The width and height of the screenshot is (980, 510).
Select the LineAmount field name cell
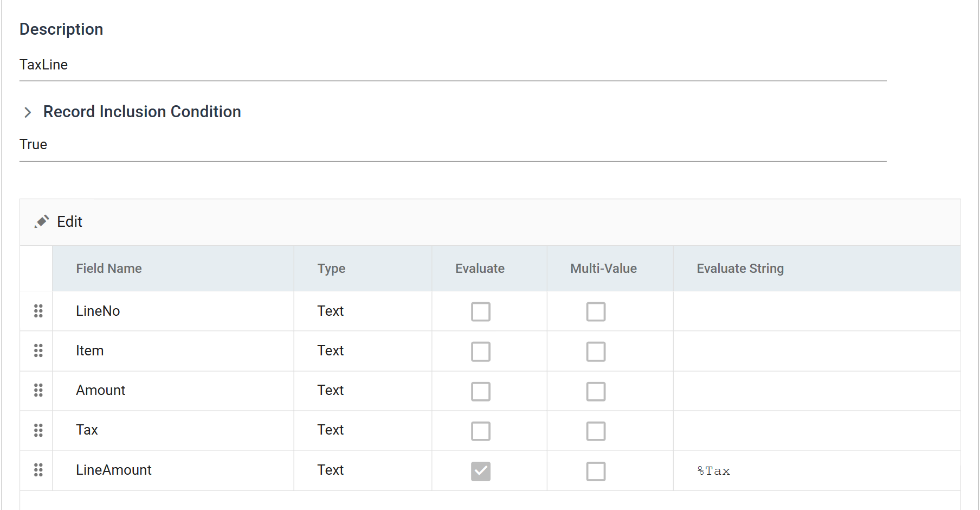pyautogui.click(x=173, y=470)
